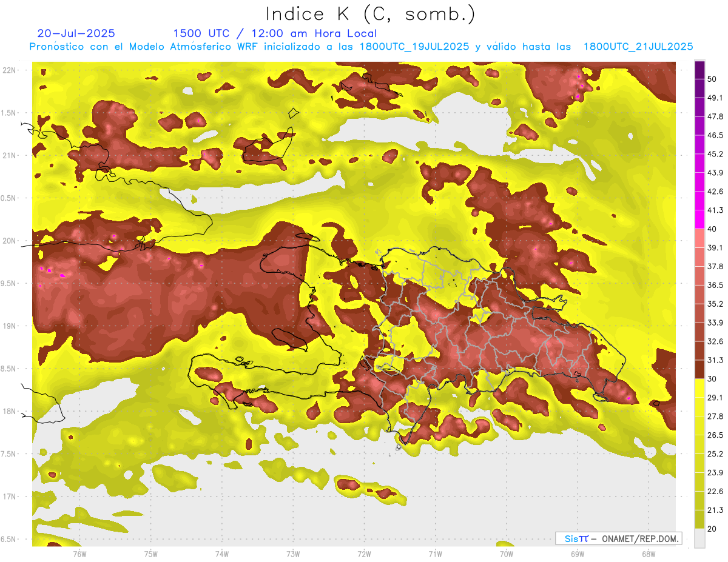This screenshot has width=728, height=562.
Task: Click the "1800UTC_19JUL2025" initialization time
Action: (x=414, y=47)
